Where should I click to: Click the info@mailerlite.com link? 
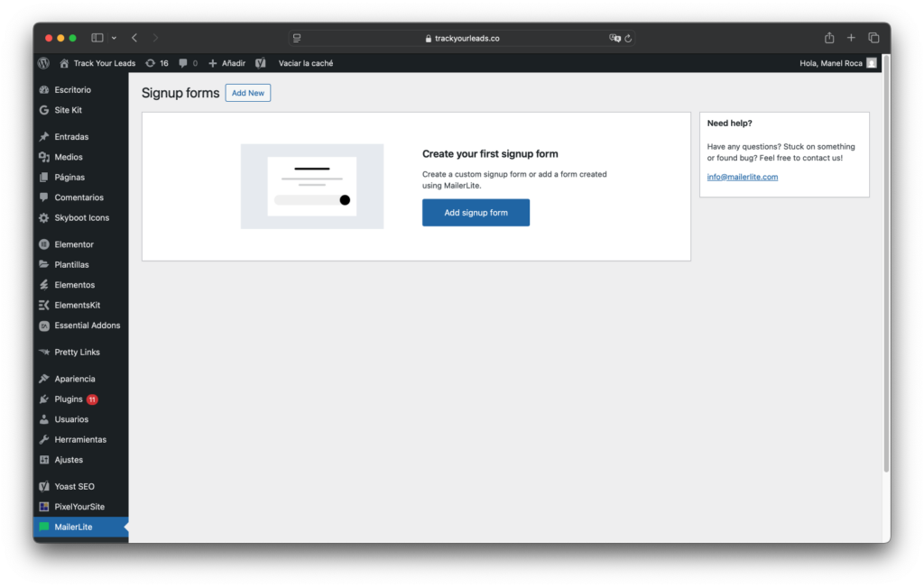pyautogui.click(x=742, y=177)
